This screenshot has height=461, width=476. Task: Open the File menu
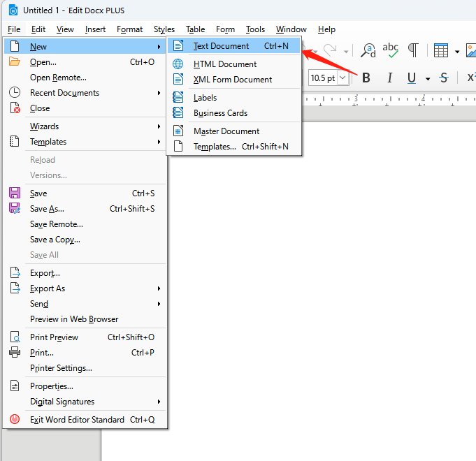point(14,29)
